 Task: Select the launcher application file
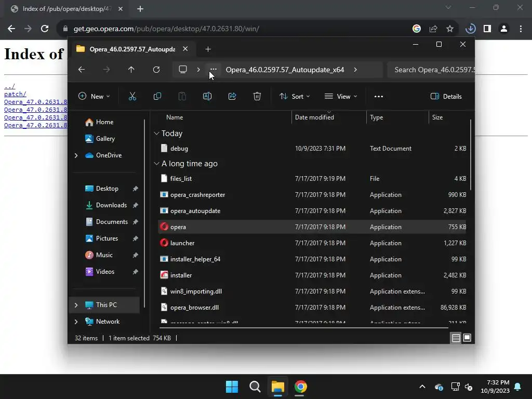[x=312, y=243]
